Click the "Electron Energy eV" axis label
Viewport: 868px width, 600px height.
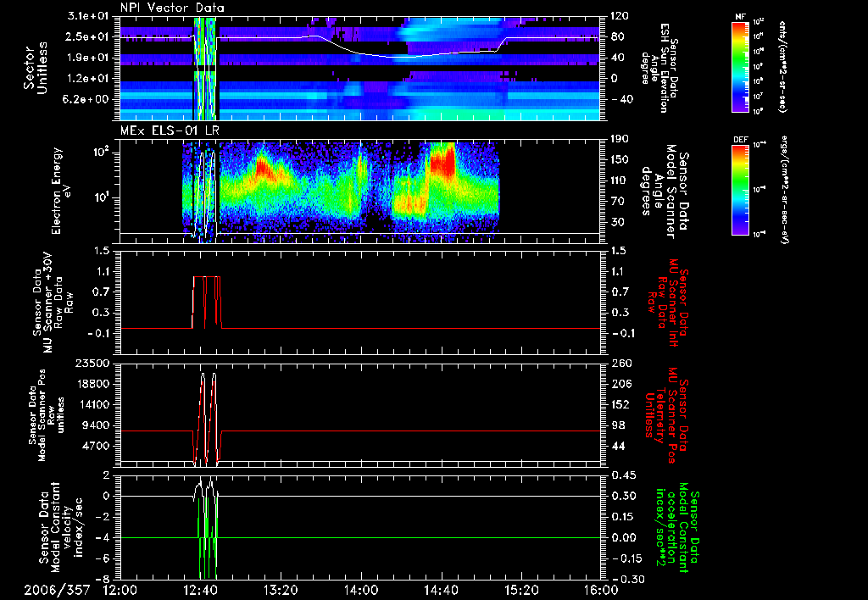point(60,191)
